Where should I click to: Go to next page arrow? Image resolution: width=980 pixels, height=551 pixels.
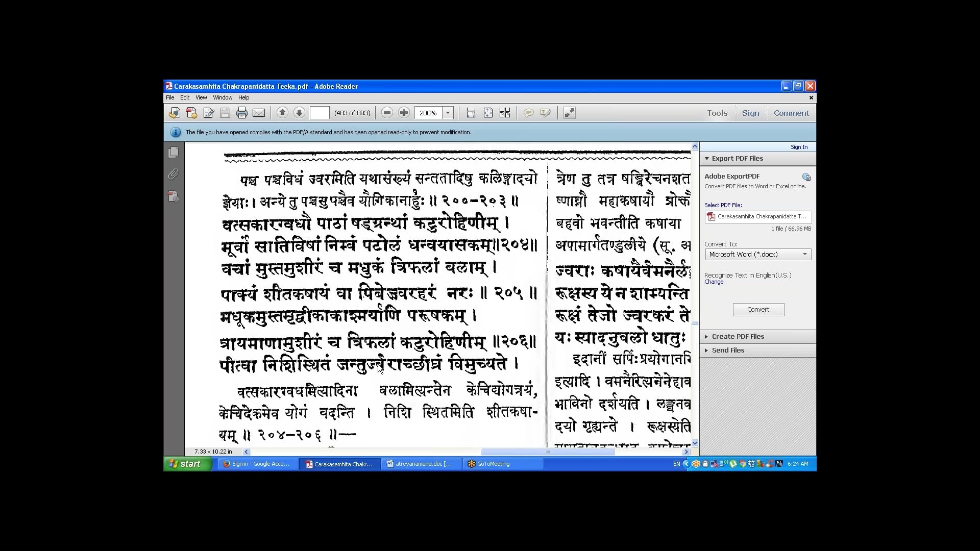[x=299, y=113]
